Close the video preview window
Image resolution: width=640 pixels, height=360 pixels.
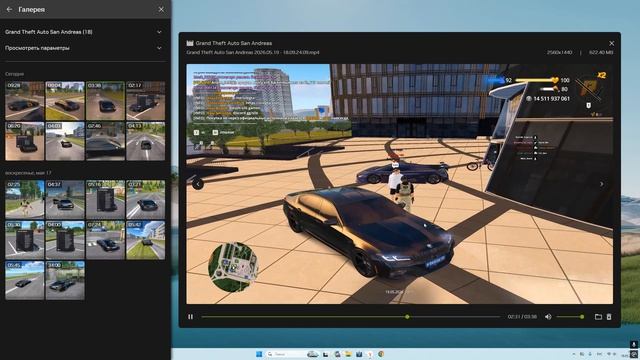pyautogui.click(x=611, y=43)
